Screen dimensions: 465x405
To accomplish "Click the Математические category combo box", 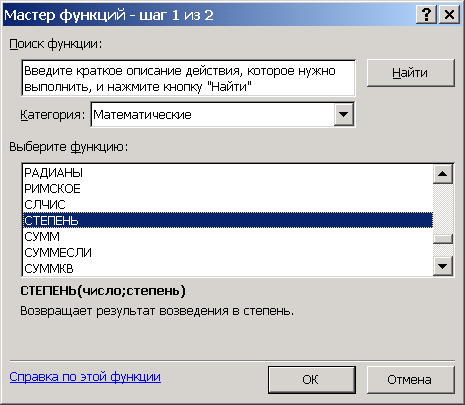I will [223, 114].
